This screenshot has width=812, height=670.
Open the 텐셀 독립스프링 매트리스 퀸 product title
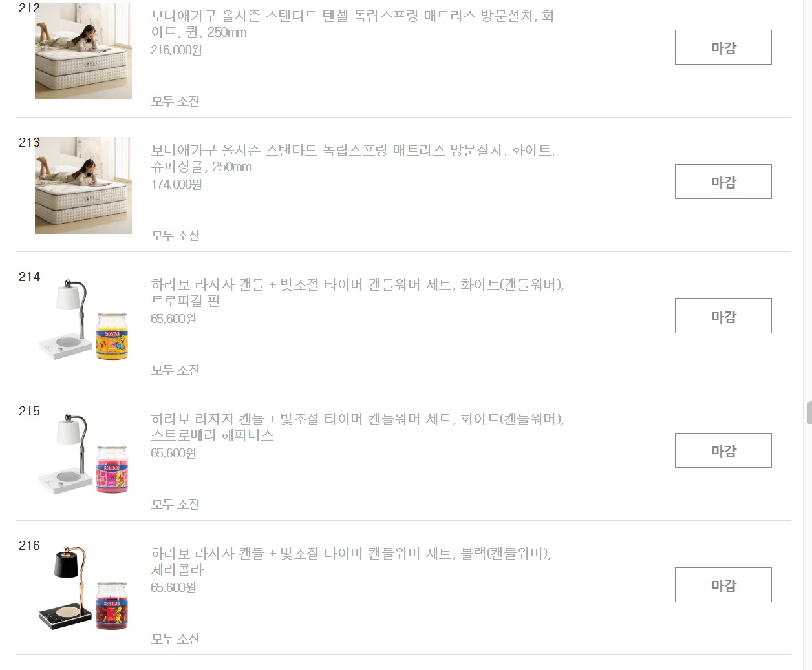(353, 24)
